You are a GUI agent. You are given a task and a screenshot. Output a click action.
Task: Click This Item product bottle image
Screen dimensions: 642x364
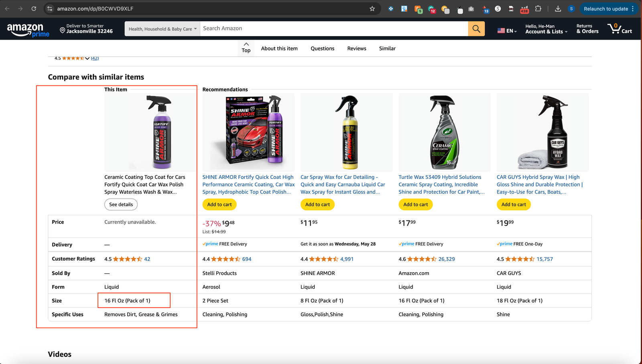click(x=150, y=132)
